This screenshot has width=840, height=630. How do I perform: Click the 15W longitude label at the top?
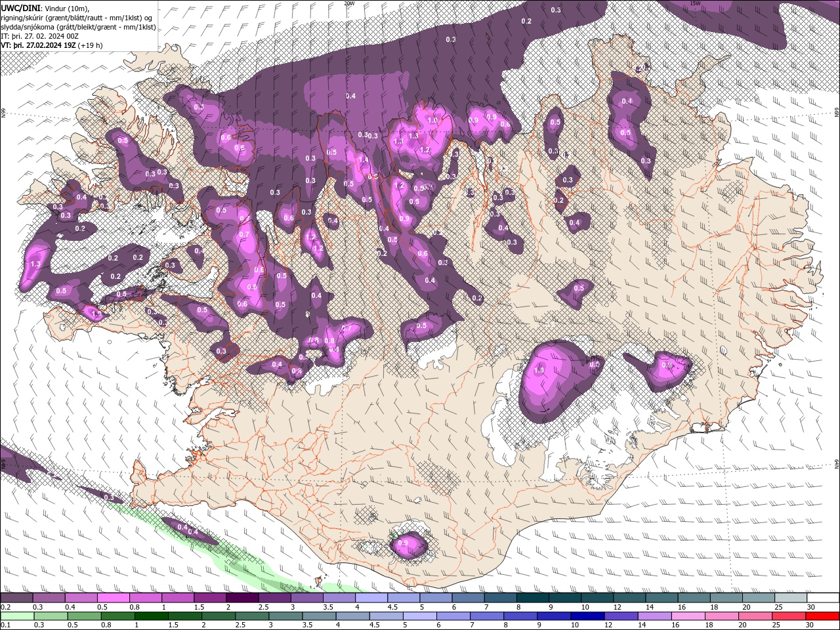(696, 3)
